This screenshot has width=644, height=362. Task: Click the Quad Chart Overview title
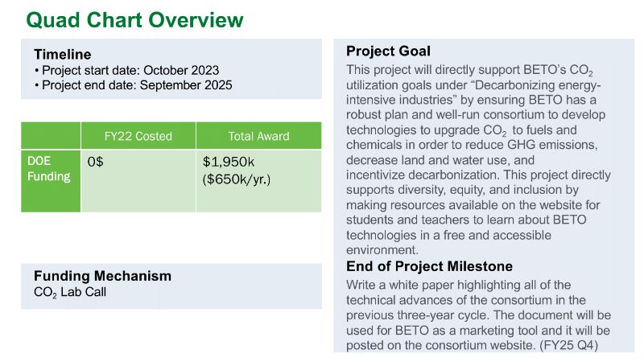[134, 19]
